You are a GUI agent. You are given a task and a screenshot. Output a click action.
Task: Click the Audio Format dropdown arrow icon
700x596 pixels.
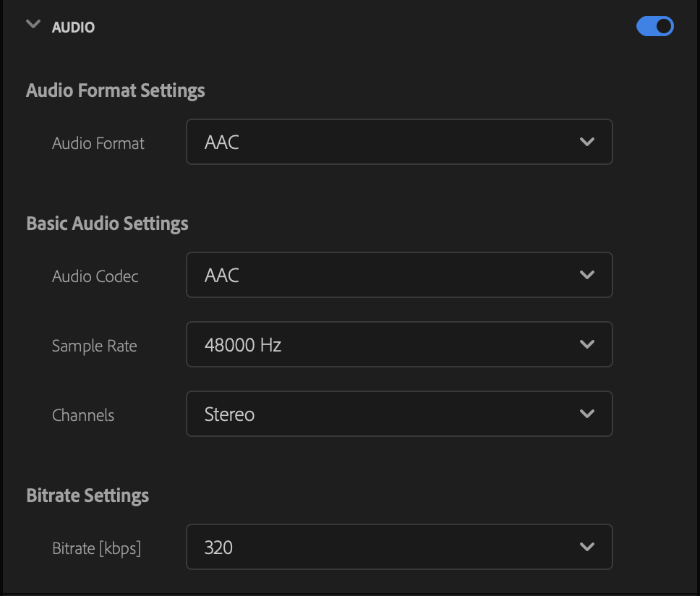[x=587, y=142]
